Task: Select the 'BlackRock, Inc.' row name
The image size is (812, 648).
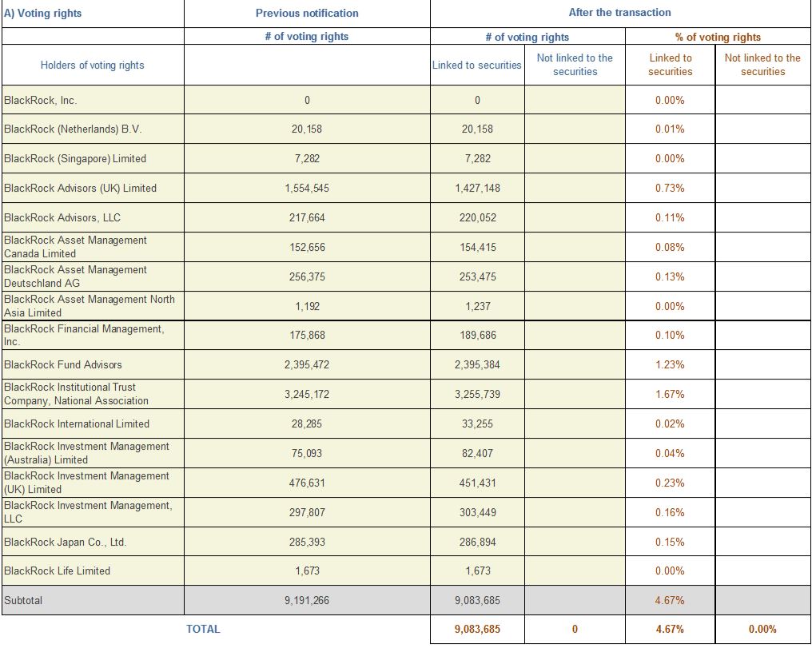Action: pos(41,101)
